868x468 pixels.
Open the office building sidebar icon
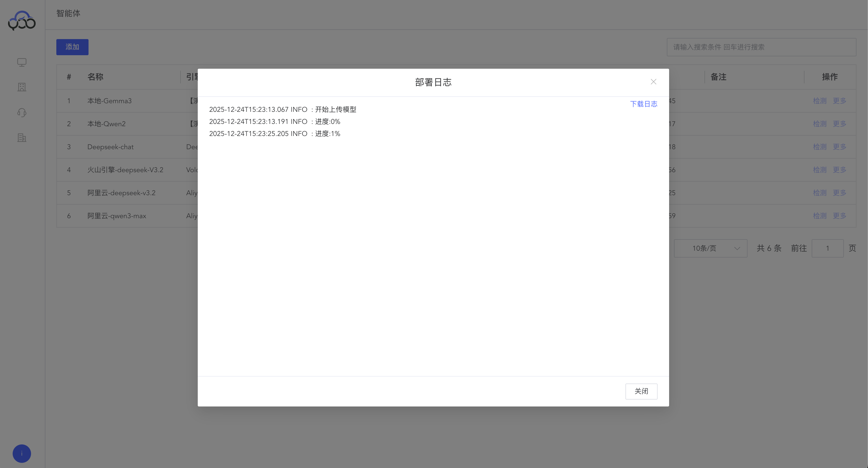22,137
